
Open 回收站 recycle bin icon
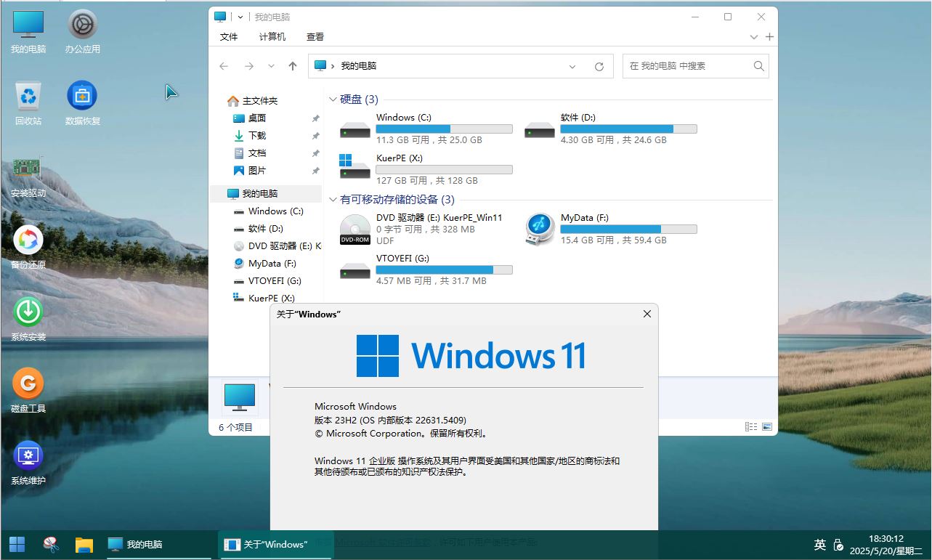tap(28, 103)
